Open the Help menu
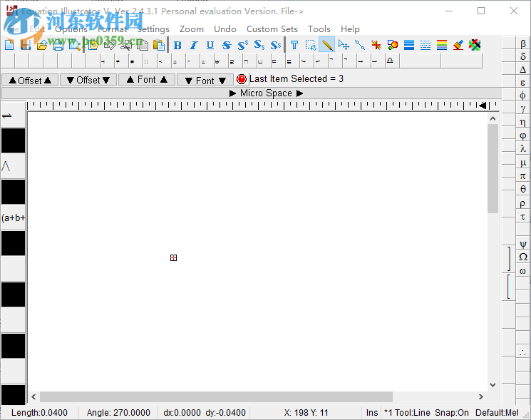This screenshot has width=531, height=420. (350, 29)
